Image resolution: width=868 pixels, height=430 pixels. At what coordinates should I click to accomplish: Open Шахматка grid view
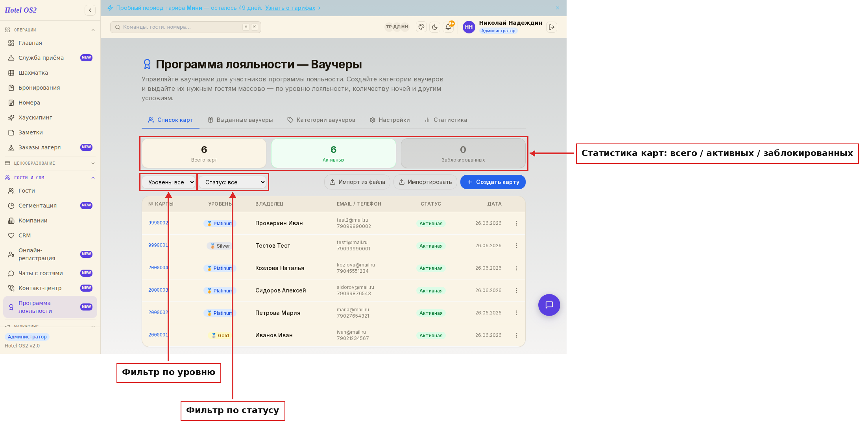(50, 73)
